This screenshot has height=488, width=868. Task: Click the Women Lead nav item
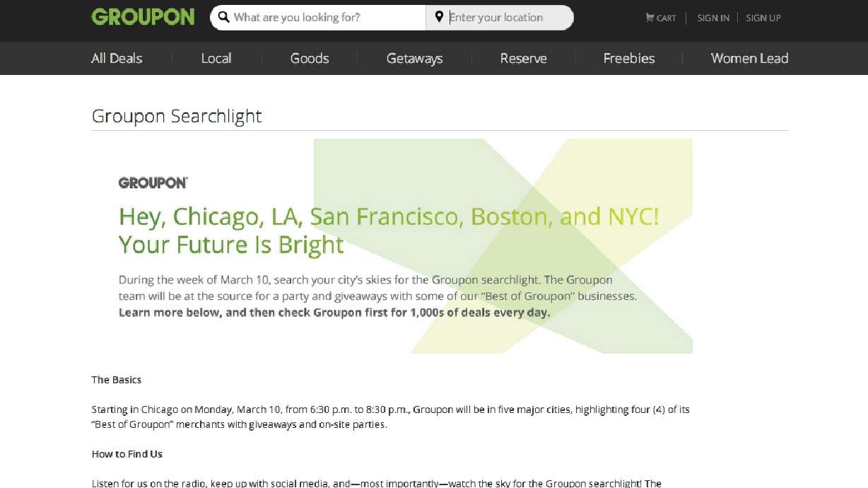(749, 58)
